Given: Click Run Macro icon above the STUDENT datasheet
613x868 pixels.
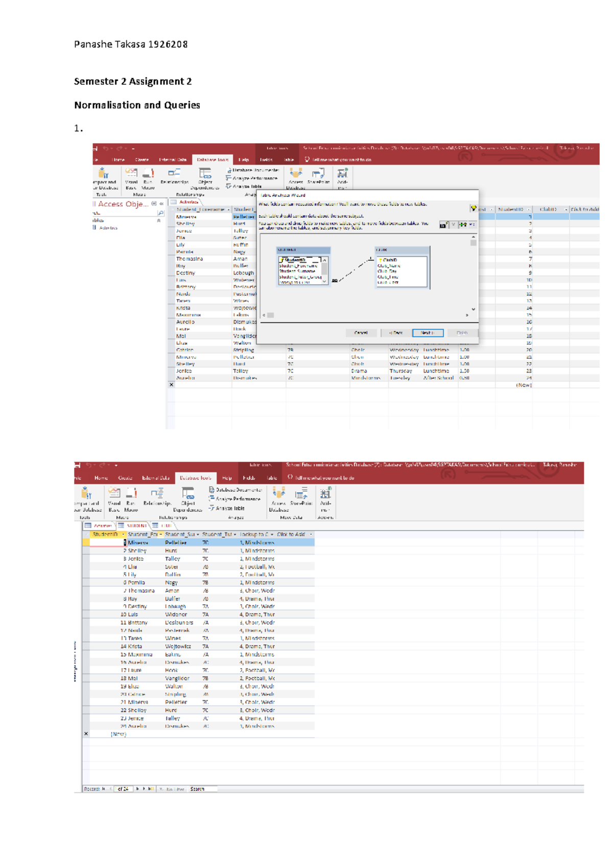Looking at the screenshot, I should click(x=131, y=496).
